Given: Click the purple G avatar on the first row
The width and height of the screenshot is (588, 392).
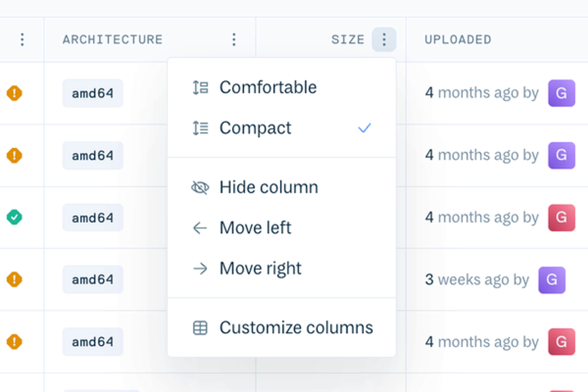Looking at the screenshot, I should pos(562,93).
